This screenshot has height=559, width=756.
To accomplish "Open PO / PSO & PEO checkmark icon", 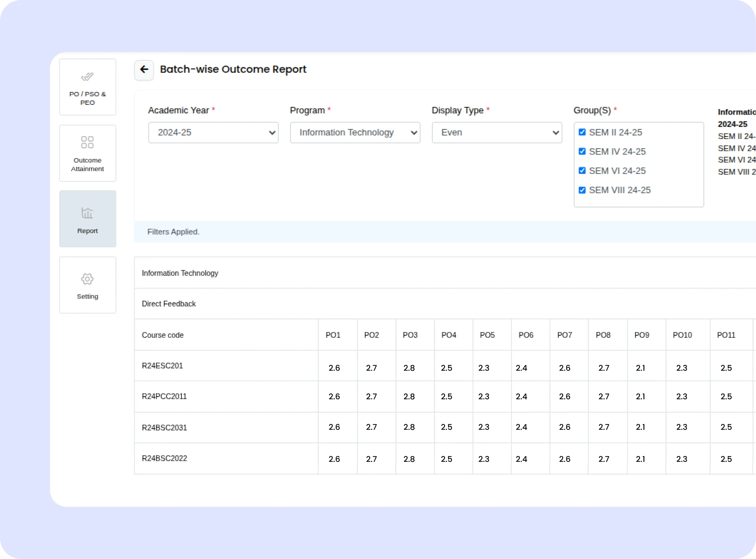I will point(87,77).
